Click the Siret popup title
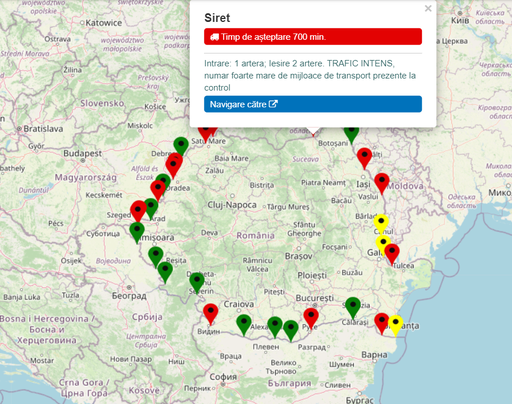This screenshot has width=512, height=404. (x=217, y=18)
